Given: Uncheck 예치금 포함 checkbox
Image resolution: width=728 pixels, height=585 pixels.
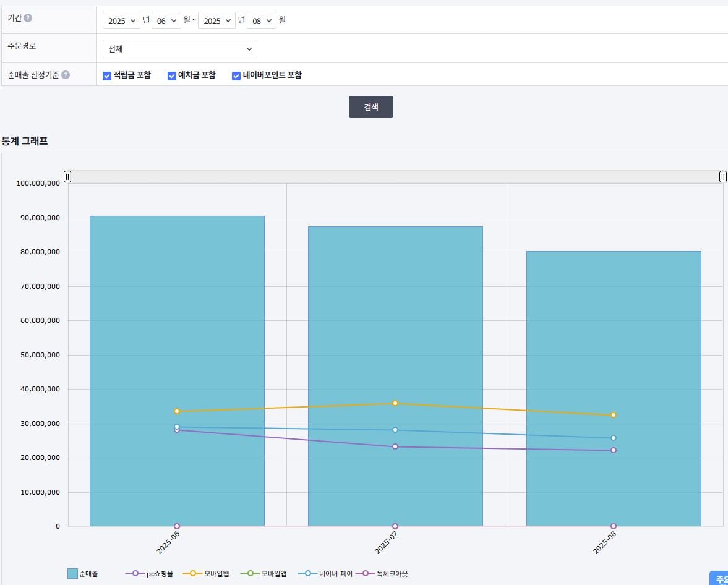Looking at the screenshot, I should pos(172,75).
